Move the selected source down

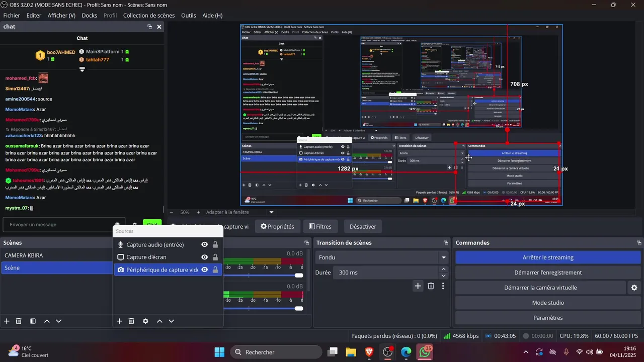click(x=172, y=321)
